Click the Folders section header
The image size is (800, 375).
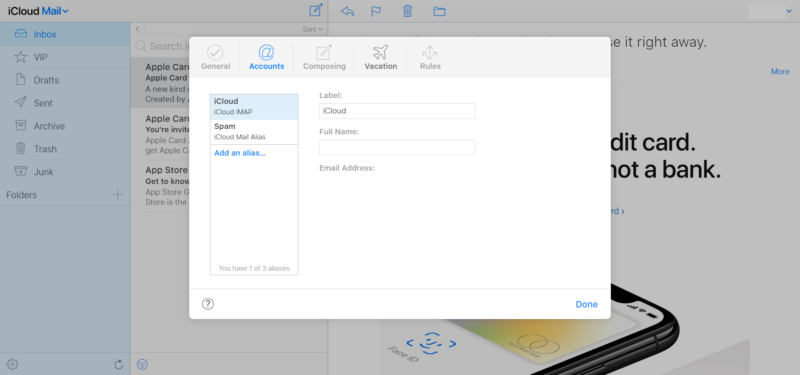coord(21,195)
